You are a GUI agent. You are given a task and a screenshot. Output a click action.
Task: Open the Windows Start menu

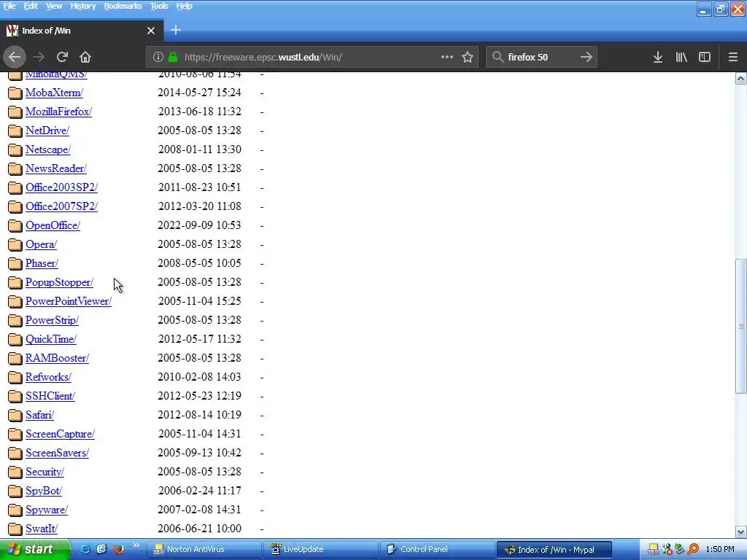[x=35, y=549]
